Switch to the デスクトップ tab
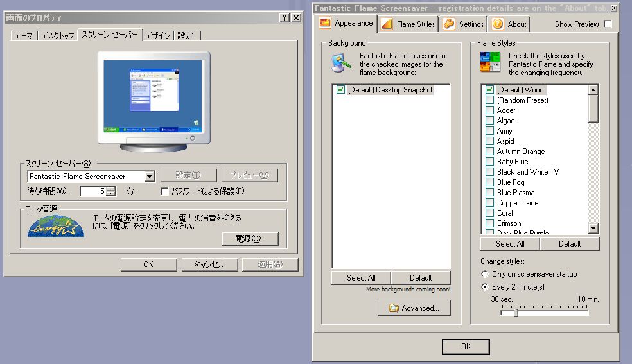The width and height of the screenshot is (632, 364). coord(57,36)
